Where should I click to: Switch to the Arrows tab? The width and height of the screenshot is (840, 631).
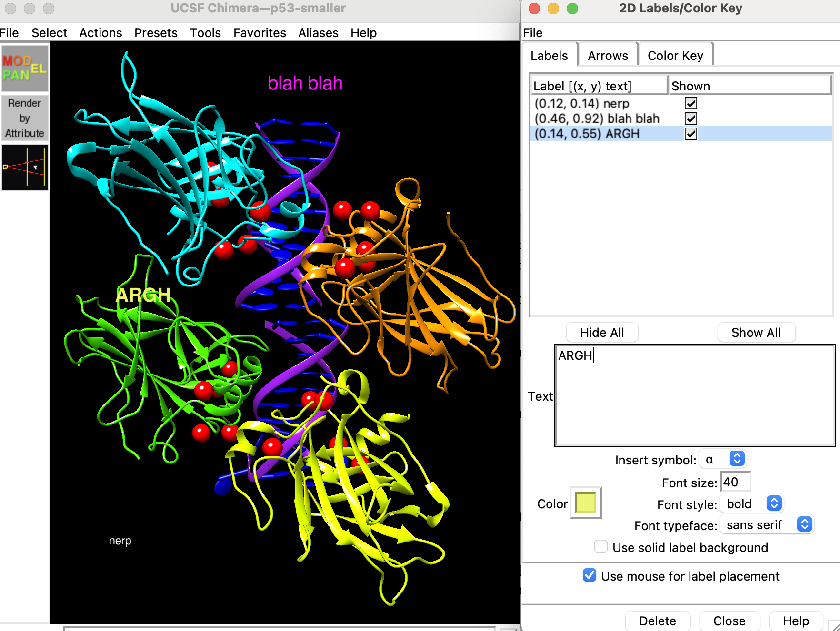[x=608, y=56]
